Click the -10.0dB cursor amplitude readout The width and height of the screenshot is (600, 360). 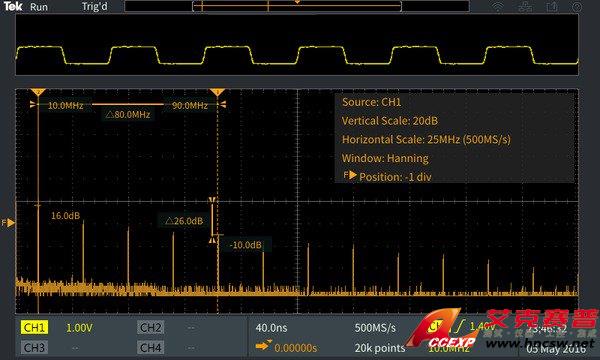246,245
